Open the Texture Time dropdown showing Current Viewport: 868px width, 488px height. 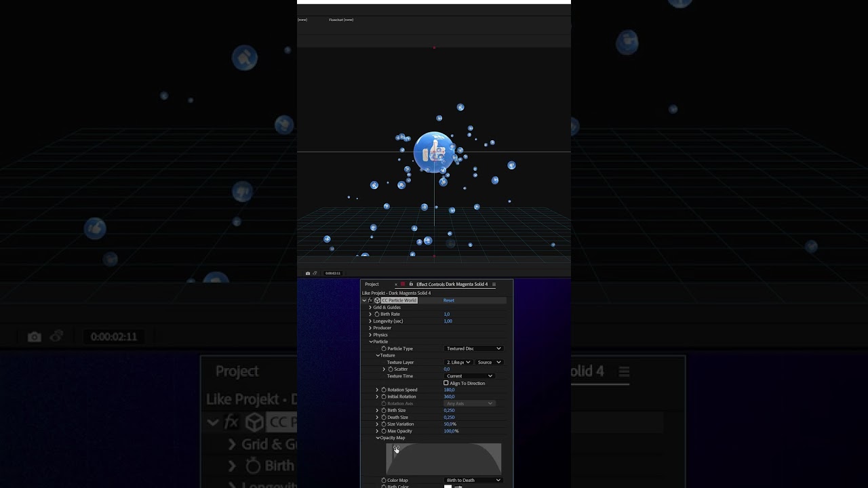[x=469, y=376]
